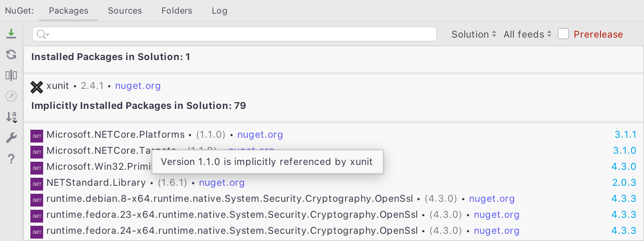
Task: Click the magnifier icon in search box
Action: 42,34
